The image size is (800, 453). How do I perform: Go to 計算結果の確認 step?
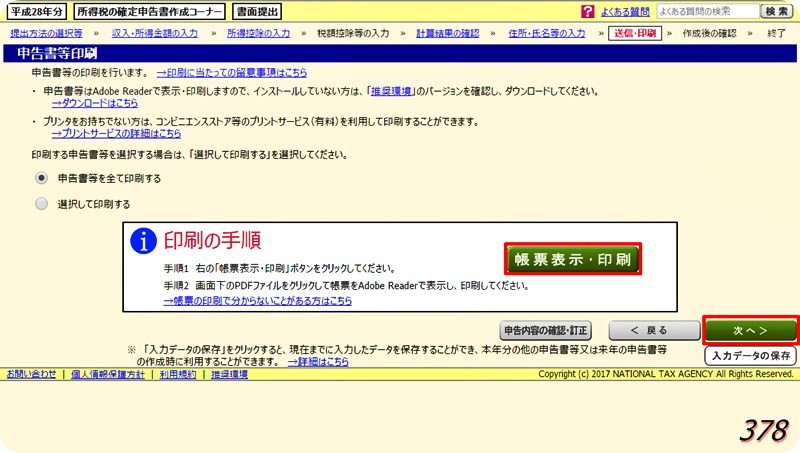447,33
